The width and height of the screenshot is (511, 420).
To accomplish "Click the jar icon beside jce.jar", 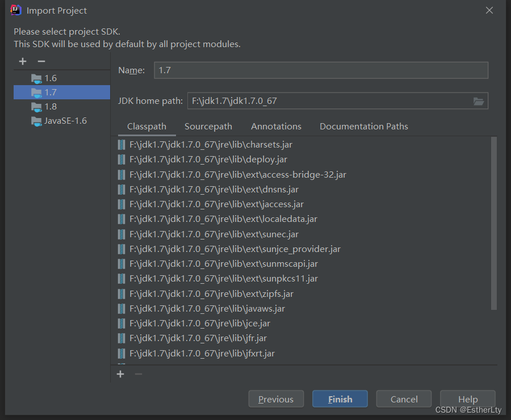I will pyautogui.click(x=122, y=324).
